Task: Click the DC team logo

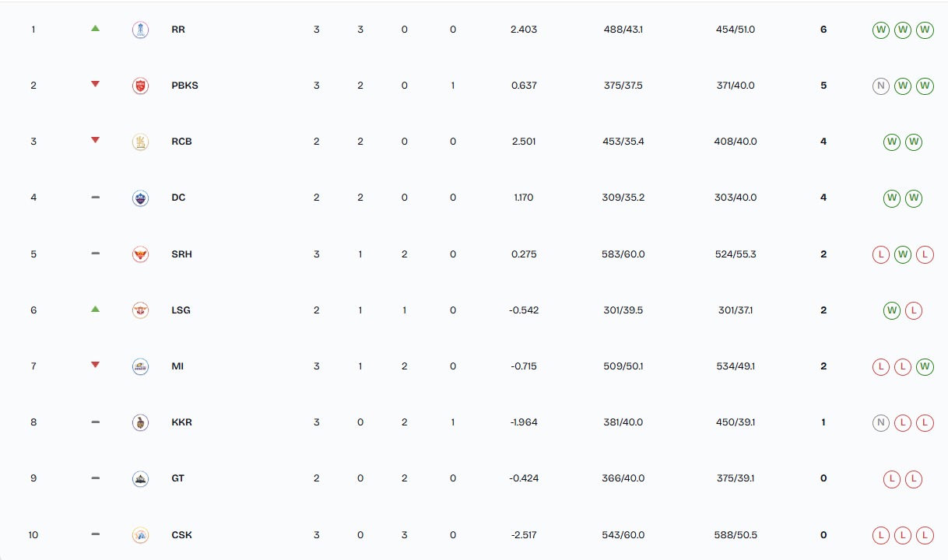Action: tap(140, 198)
